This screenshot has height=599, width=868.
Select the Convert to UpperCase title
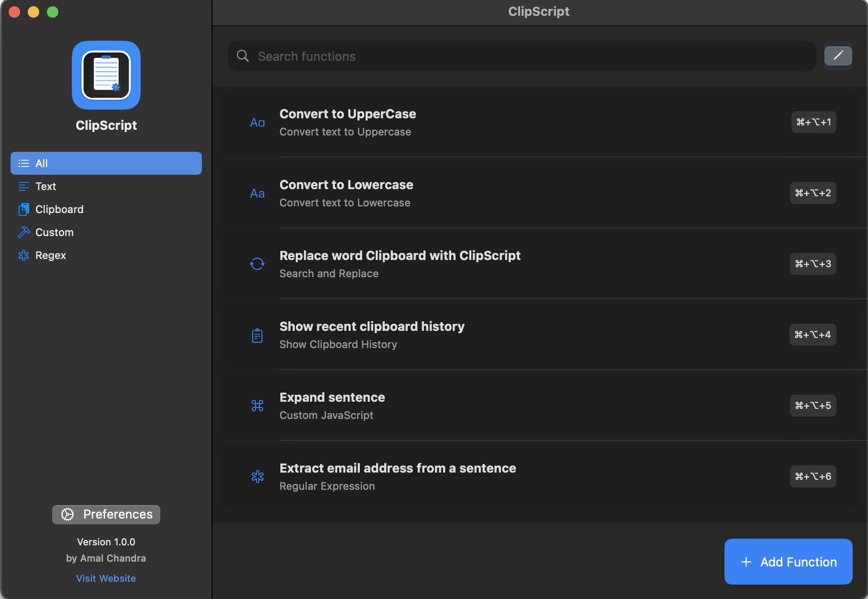pos(348,114)
